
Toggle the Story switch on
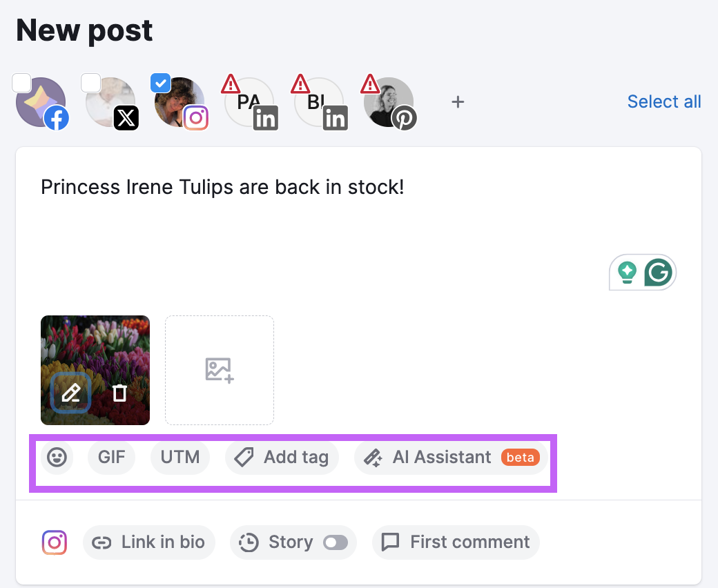(336, 542)
